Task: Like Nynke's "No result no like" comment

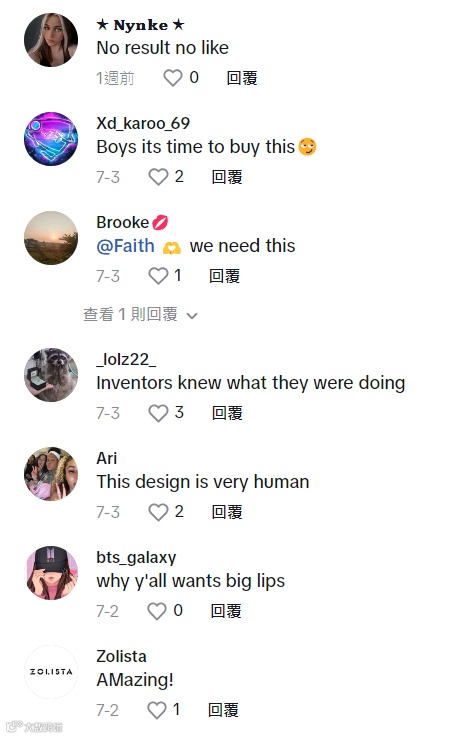Action: click(172, 78)
